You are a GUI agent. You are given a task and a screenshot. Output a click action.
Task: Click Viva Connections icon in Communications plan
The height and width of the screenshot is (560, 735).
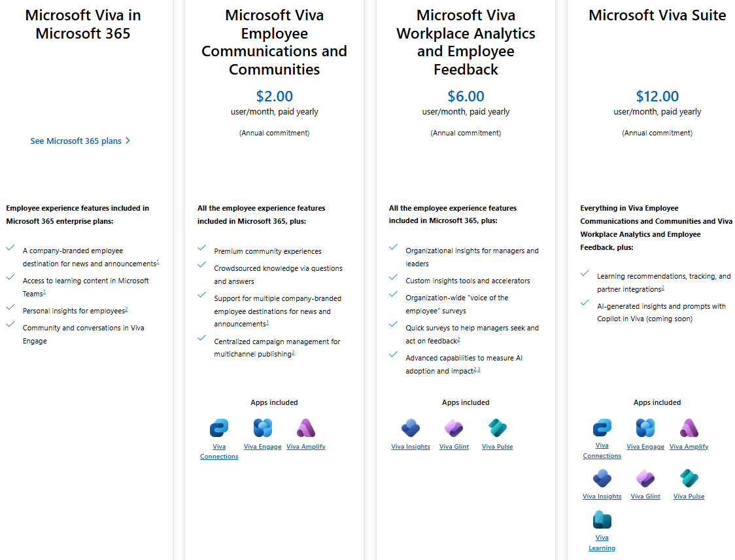(219, 429)
